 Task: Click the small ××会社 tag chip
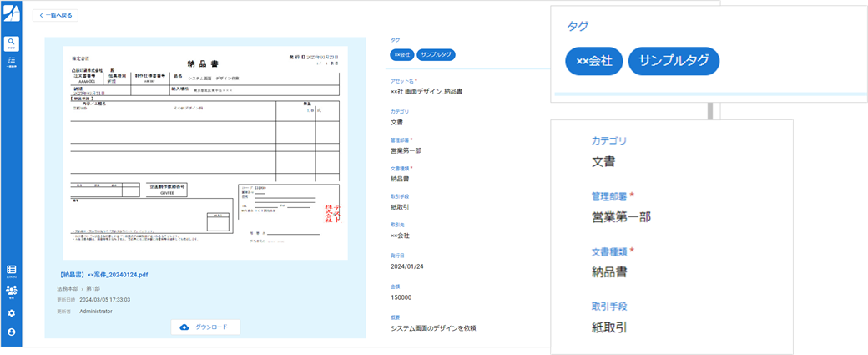(x=402, y=55)
